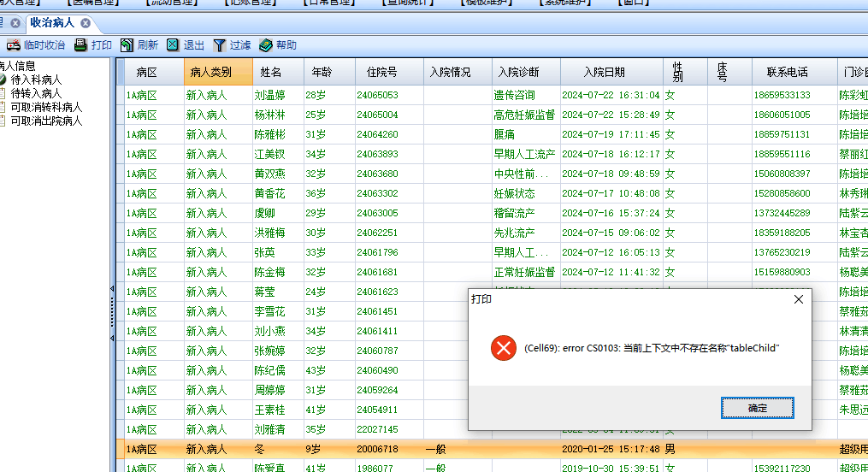This screenshot has width=868, height=472.
Task: Click phone number 15392117230
Action: coord(782,468)
